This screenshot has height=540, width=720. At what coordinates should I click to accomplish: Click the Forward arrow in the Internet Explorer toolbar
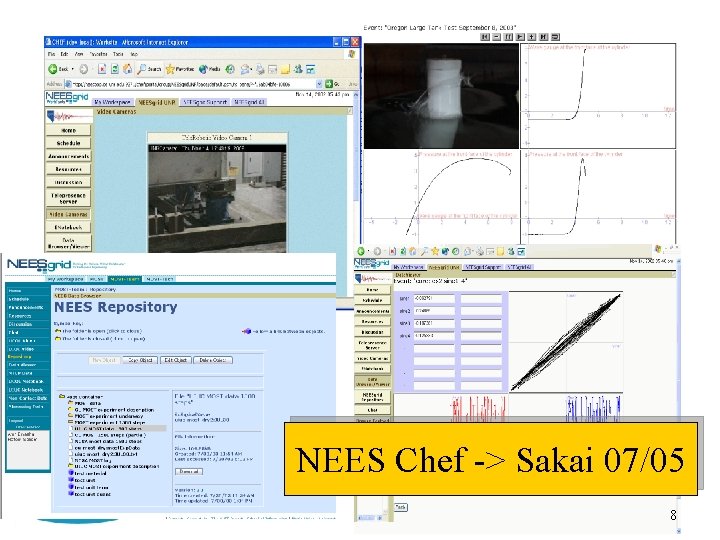click(x=84, y=69)
